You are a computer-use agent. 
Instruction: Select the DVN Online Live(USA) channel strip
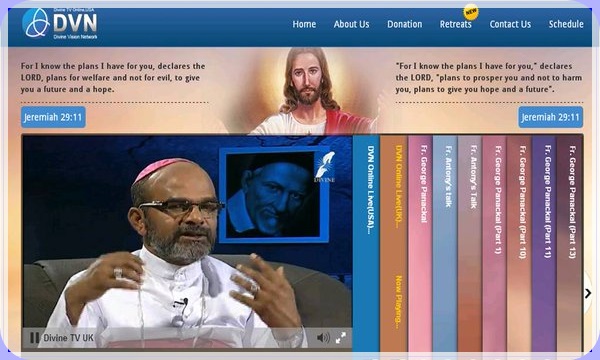366,243
